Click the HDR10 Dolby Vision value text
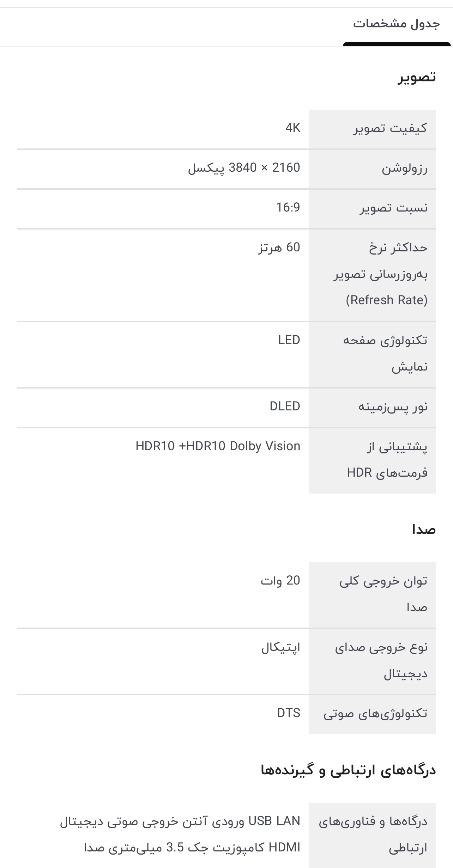This screenshot has width=453, height=868. tap(218, 446)
